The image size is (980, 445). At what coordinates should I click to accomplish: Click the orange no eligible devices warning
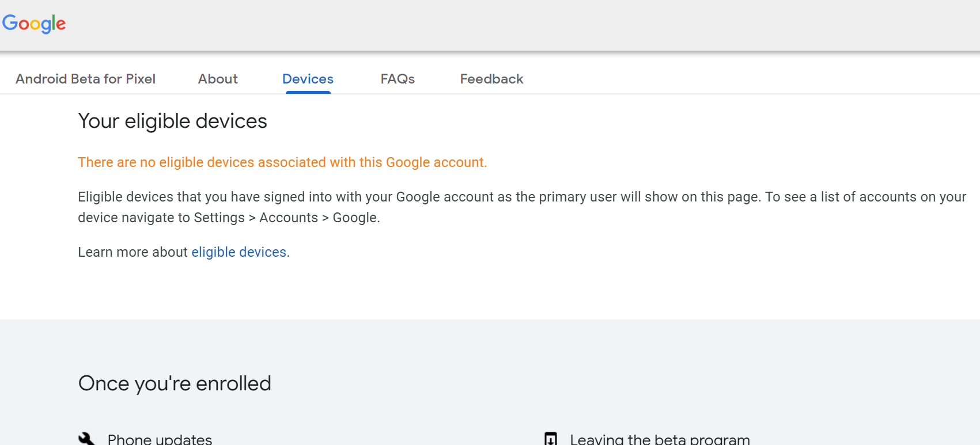[x=282, y=162]
